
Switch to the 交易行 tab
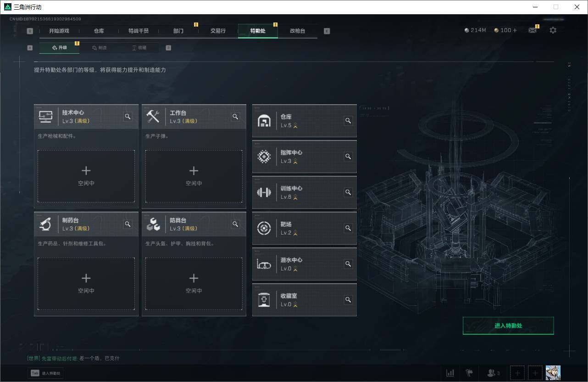point(218,31)
